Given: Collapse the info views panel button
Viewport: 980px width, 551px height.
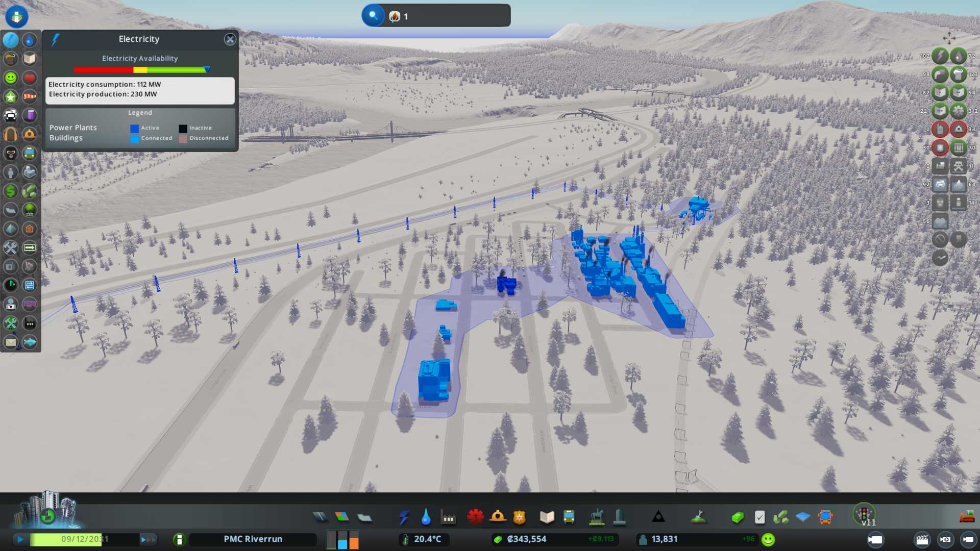Looking at the screenshot, I should coord(16,16).
